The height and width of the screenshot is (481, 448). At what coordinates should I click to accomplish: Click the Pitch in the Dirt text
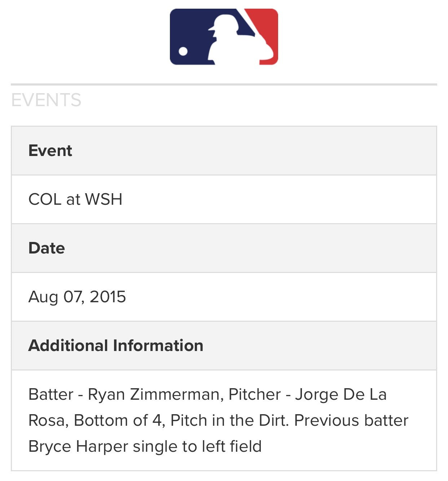(229, 420)
